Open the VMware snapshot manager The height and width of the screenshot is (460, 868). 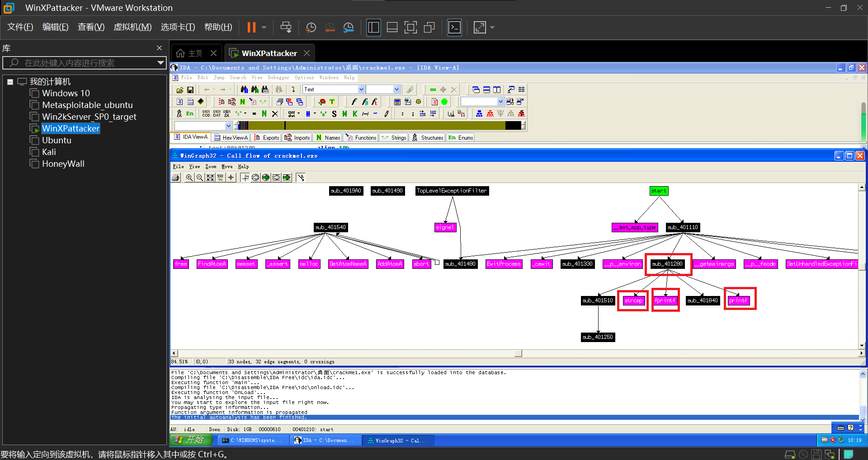tap(348, 28)
